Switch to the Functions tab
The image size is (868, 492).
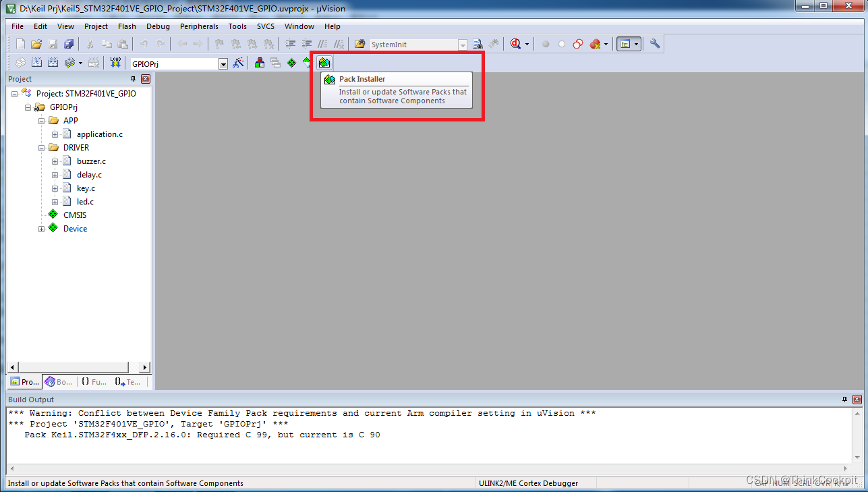coord(93,381)
